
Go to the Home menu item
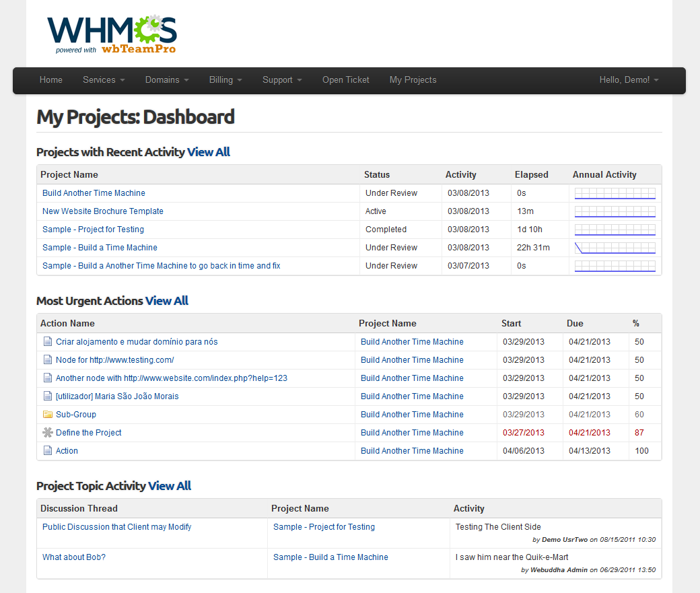pyautogui.click(x=51, y=80)
